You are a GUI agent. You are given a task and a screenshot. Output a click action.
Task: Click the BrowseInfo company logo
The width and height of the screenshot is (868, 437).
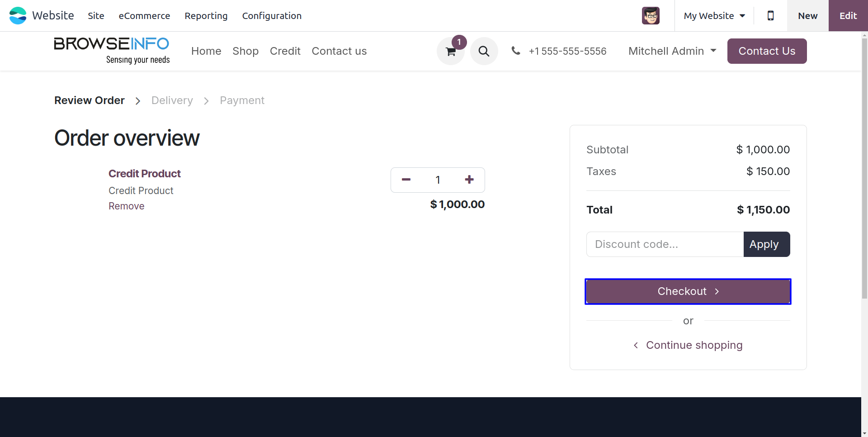click(112, 51)
